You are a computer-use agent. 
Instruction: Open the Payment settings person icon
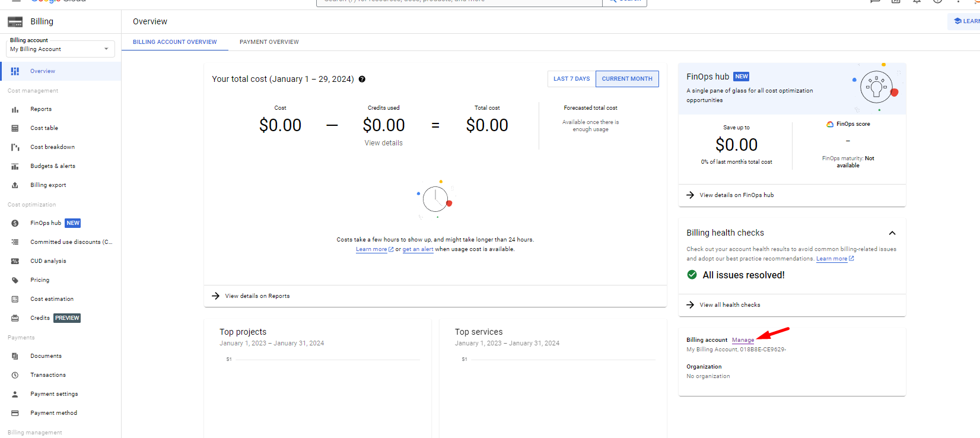pos(15,394)
